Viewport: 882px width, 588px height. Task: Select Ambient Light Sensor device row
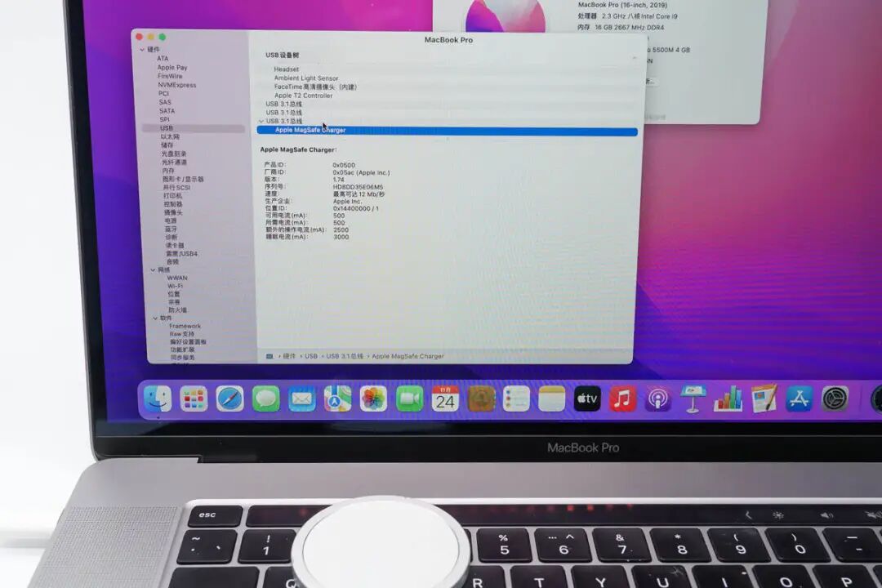point(306,78)
